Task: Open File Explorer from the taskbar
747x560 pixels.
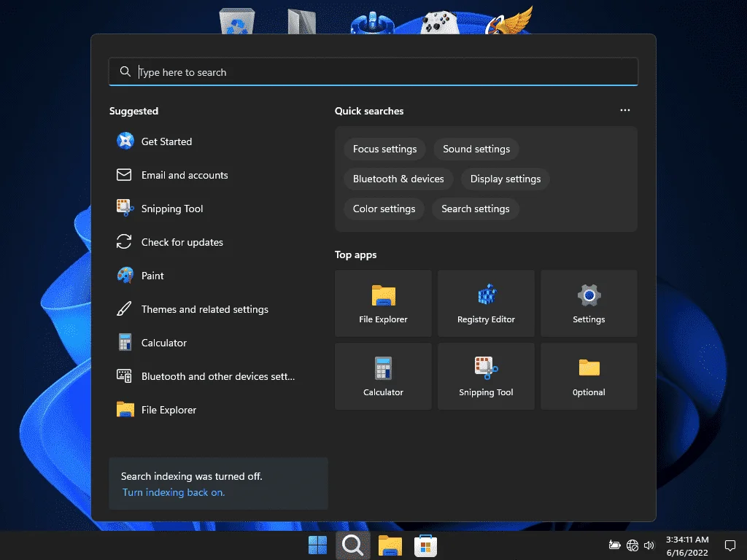Action: tap(390, 545)
